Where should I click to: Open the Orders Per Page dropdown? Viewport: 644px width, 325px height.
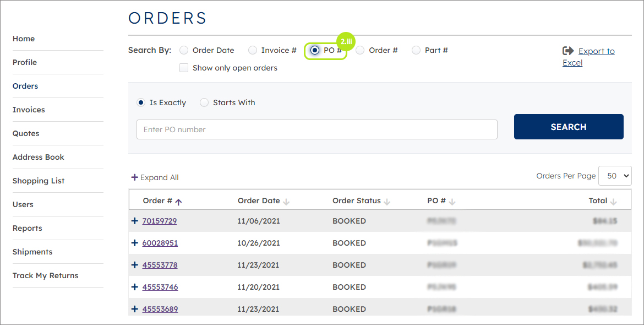[615, 176]
